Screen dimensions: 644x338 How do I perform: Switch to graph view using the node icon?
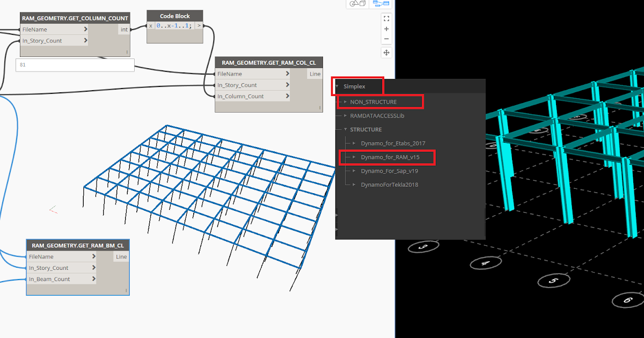point(381,3)
